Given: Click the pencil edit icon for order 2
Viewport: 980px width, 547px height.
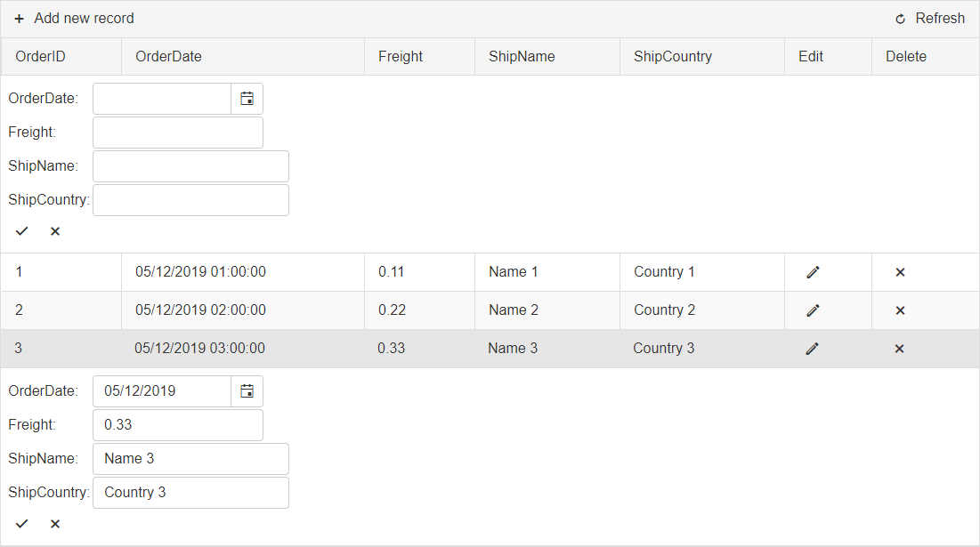Looking at the screenshot, I should coord(812,310).
